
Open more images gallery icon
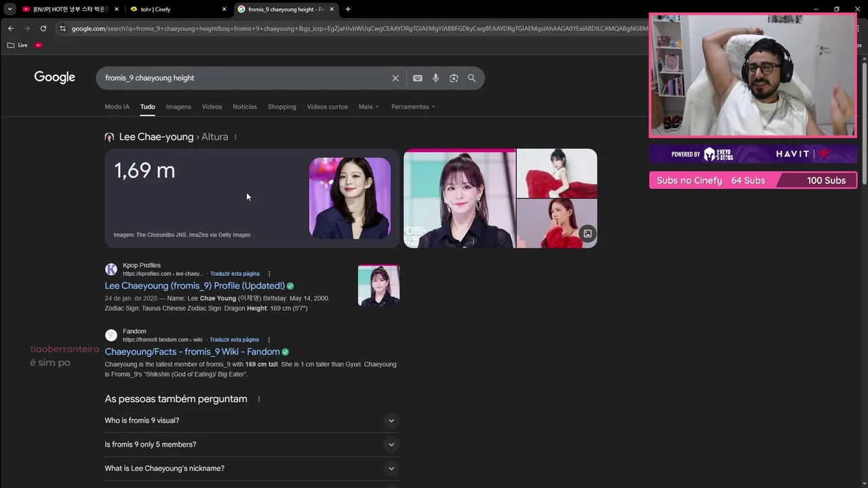[587, 234]
